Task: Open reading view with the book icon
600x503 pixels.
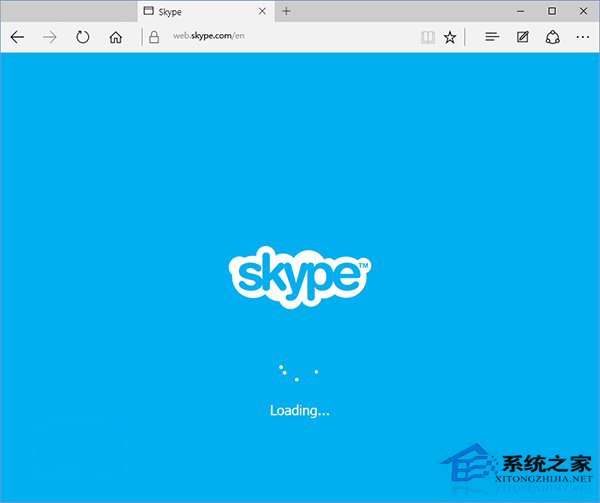Action: (x=428, y=37)
